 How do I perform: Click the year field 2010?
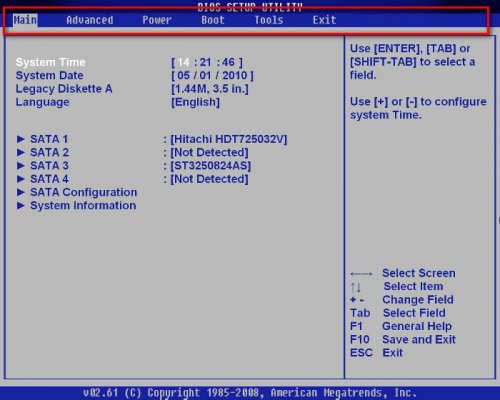(235, 76)
